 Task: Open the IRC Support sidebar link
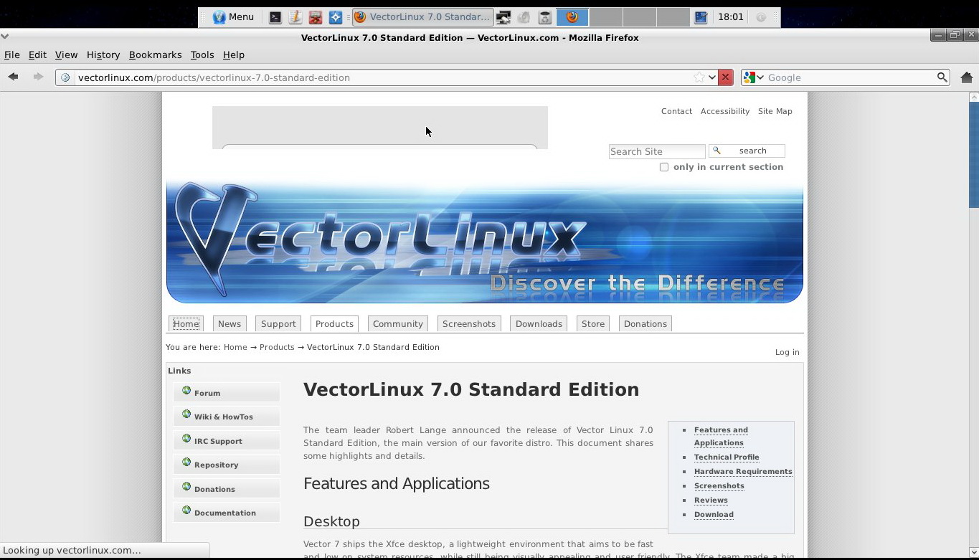(227, 440)
